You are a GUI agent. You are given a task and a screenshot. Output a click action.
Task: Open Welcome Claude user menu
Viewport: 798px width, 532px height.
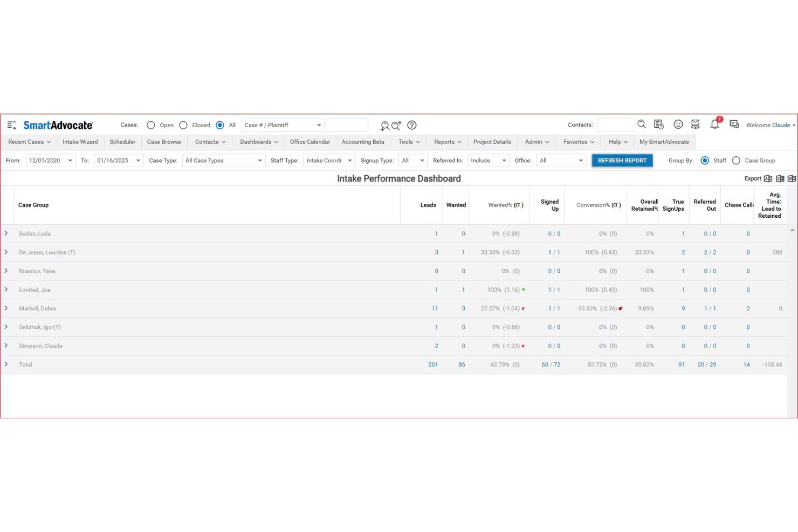771,125
